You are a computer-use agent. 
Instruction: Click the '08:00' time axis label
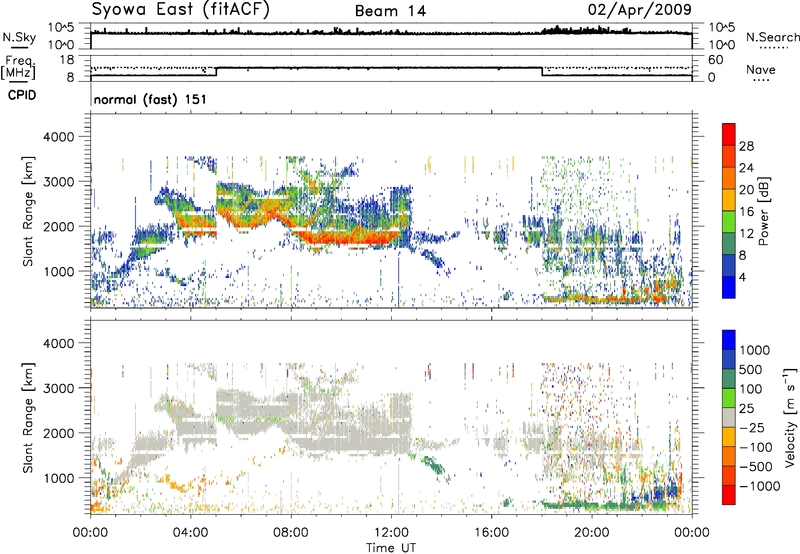(291, 533)
